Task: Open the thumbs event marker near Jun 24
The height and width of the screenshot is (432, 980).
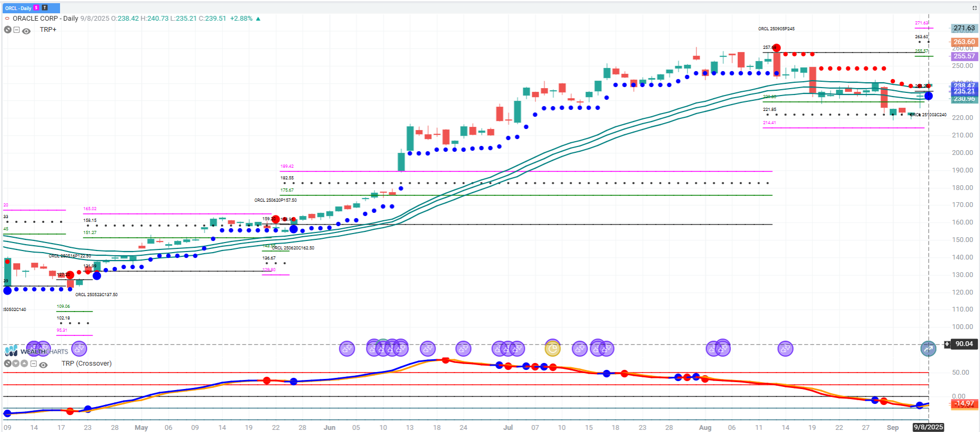Action: (464, 349)
